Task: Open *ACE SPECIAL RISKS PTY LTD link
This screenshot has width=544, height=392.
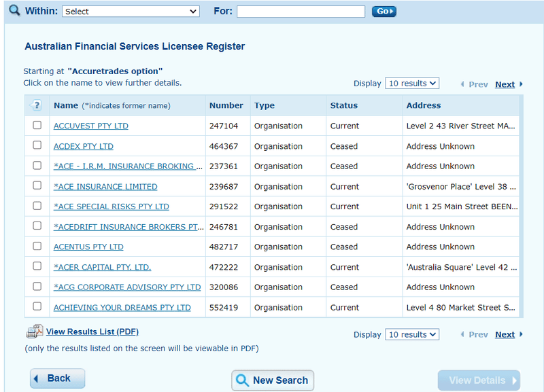Action: click(112, 207)
